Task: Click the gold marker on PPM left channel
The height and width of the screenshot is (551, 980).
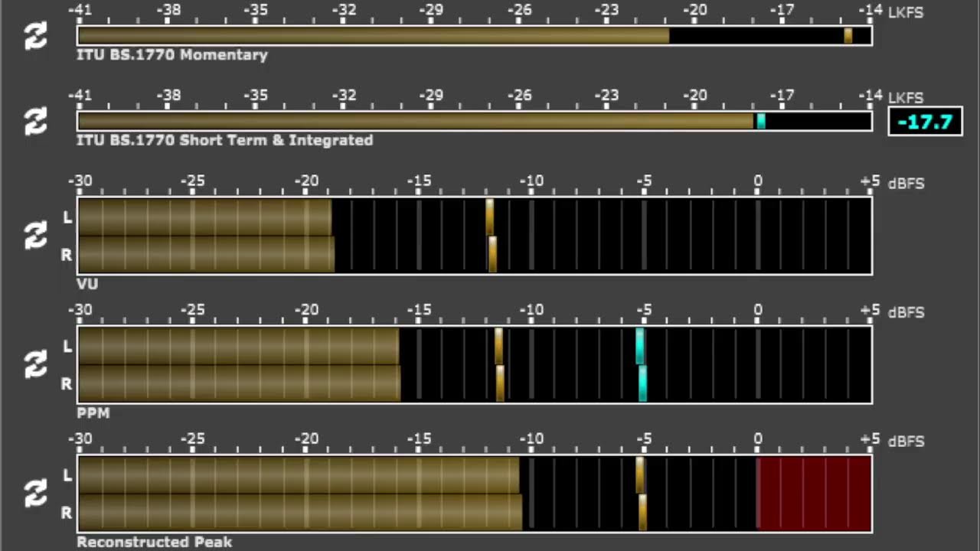Action: 498,346
